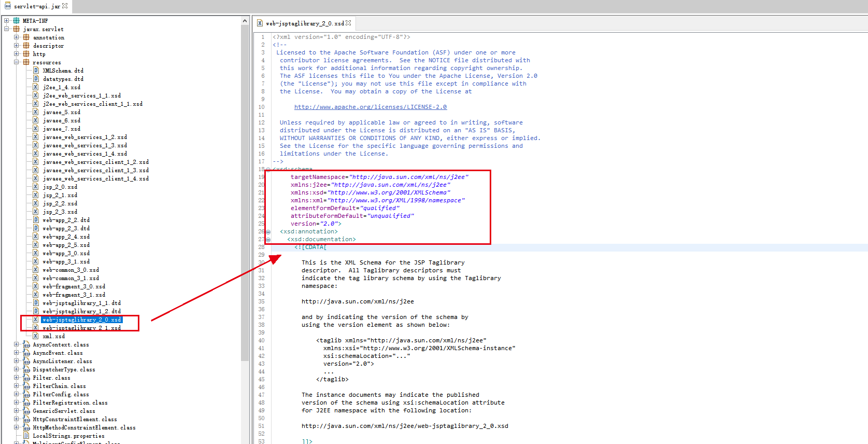Click the elementFormDefault attribute on line 23

click(345, 208)
